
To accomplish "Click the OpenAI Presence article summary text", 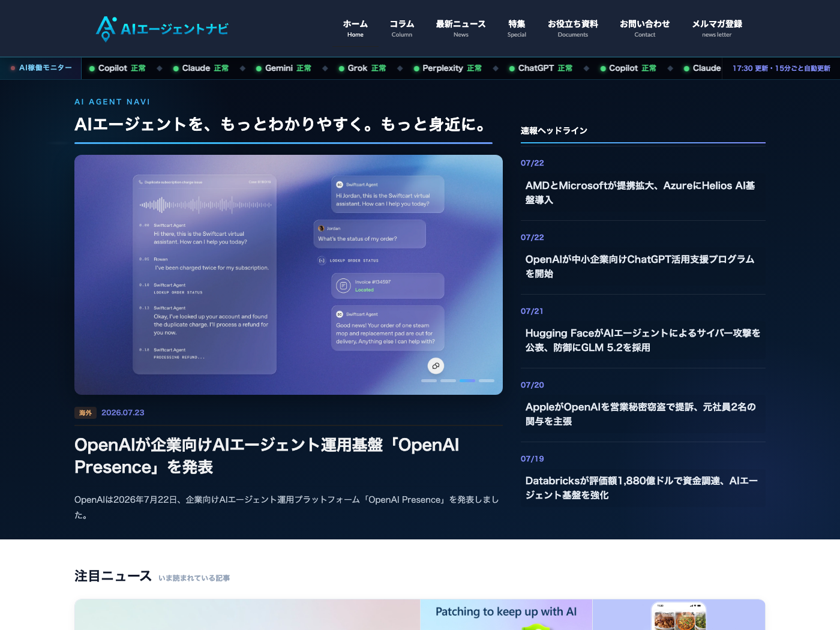I will pyautogui.click(x=287, y=507).
